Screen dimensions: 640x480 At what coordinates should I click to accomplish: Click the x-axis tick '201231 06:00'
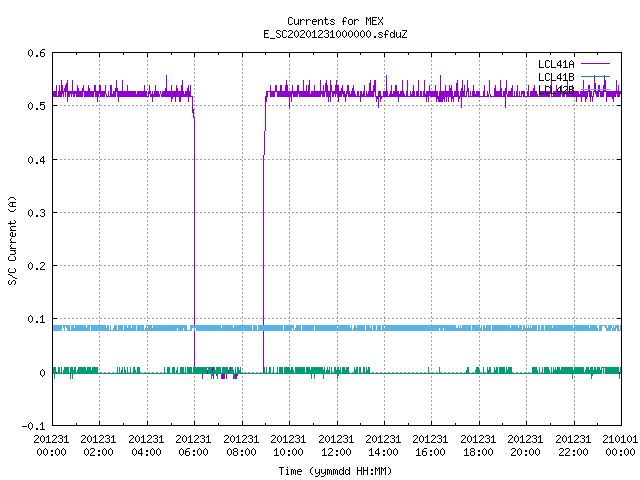tap(193, 446)
